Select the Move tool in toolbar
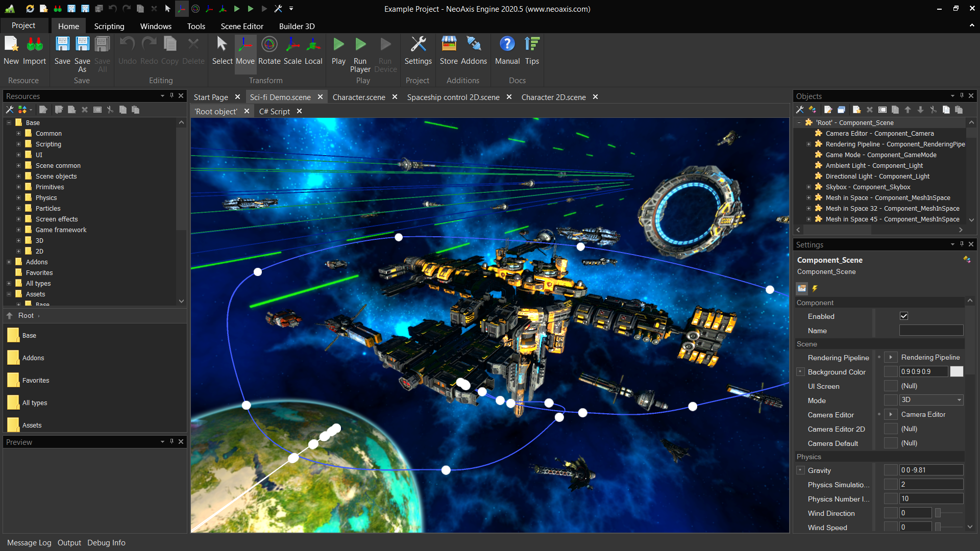980x551 pixels. [x=244, y=51]
